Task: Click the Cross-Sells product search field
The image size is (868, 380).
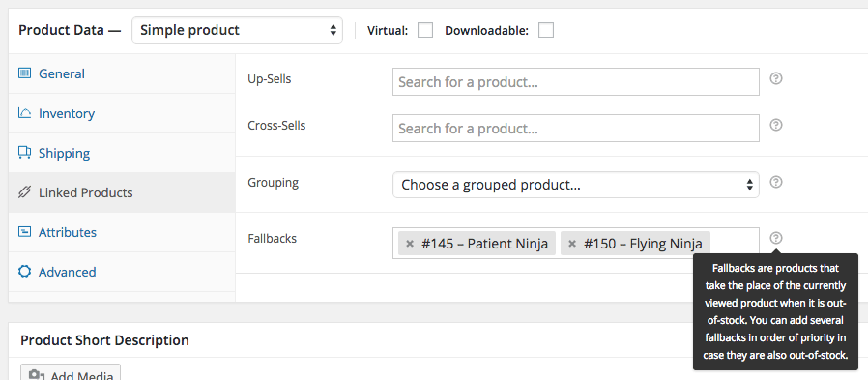Action: pos(576,128)
